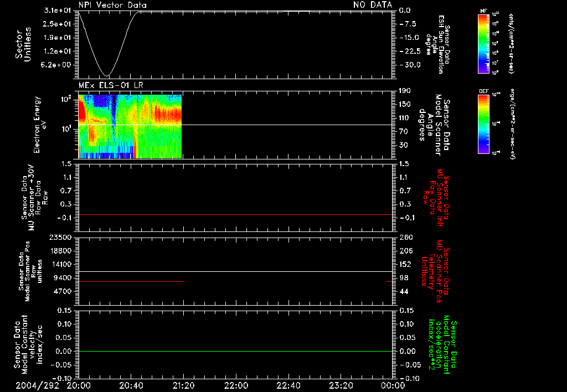Select the 'MEx ELS-01 LR' panel title
The width and height of the screenshot is (567, 392).
click(x=111, y=86)
